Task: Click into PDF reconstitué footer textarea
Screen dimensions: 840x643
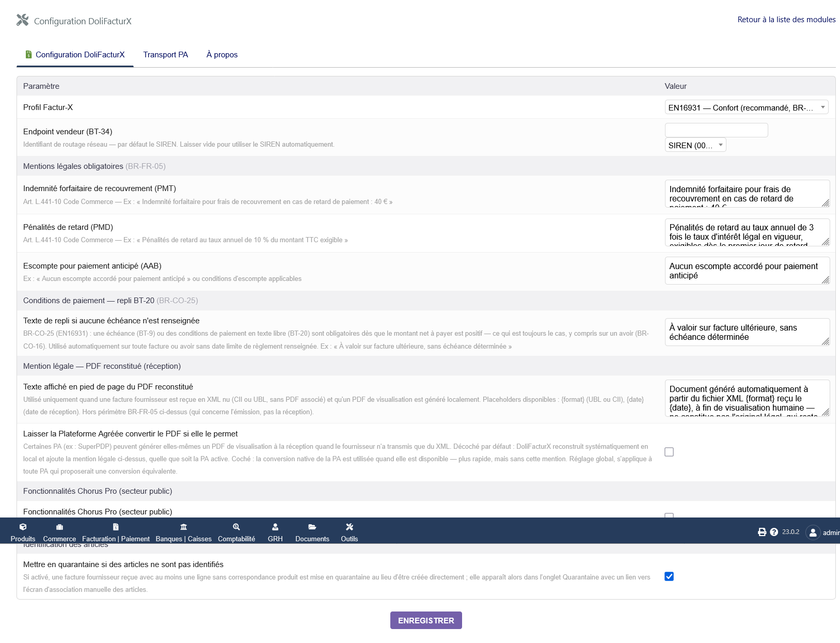Action: [747, 398]
